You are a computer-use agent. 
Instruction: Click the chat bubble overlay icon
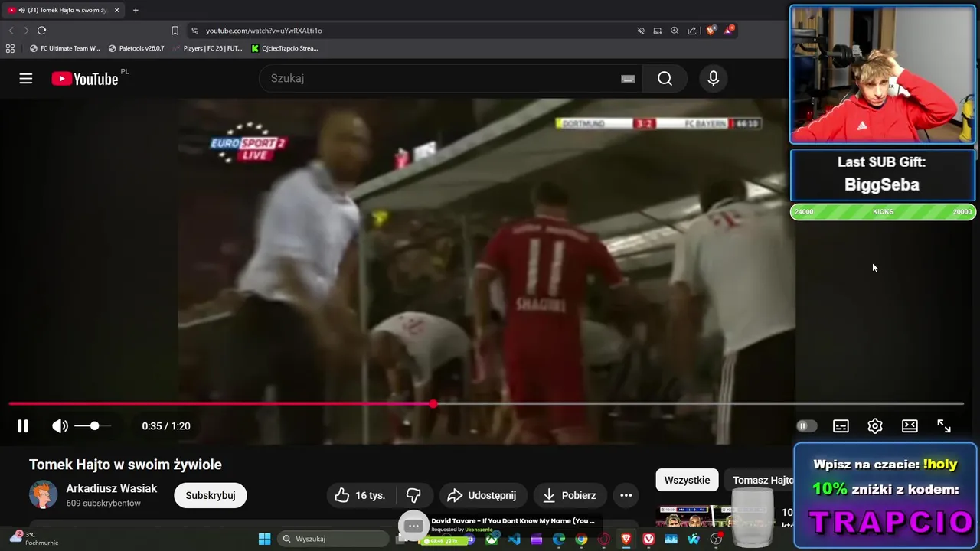pos(413,526)
